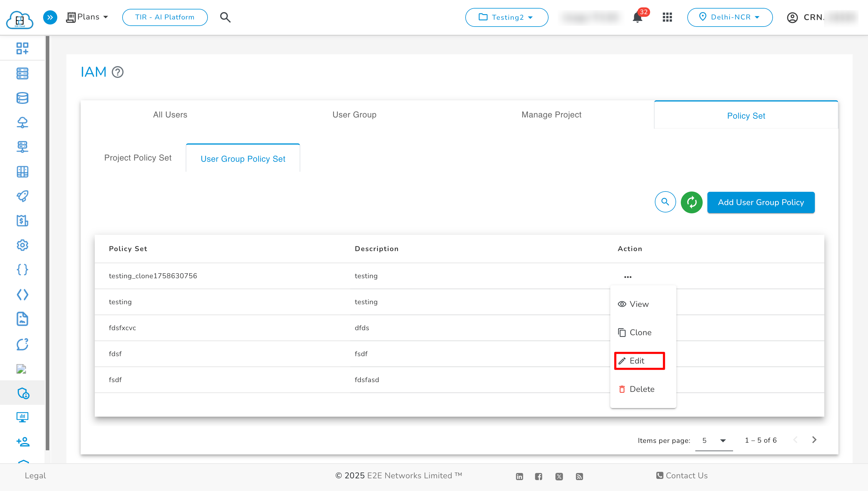Click the notification bell icon

coord(637,17)
